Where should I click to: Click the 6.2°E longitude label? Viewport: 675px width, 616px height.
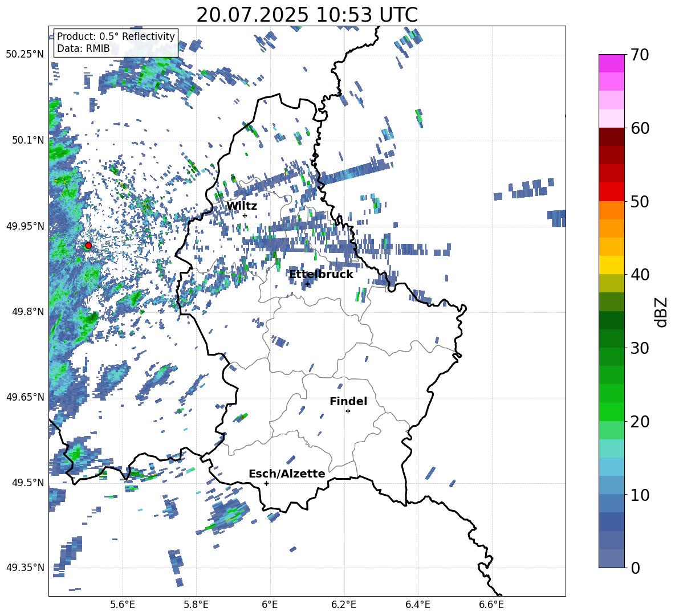344,605
